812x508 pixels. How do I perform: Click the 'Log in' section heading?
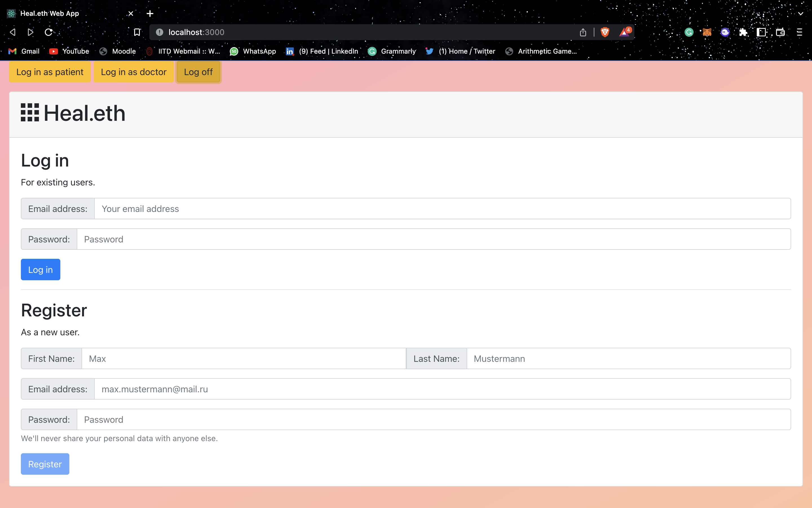point(45,161)
